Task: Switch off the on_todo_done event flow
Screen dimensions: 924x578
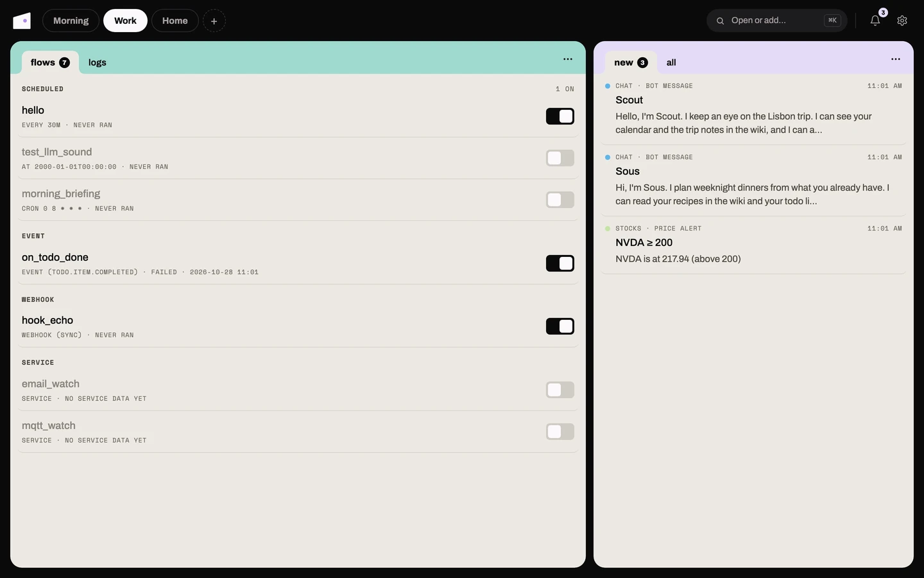Action: pos(560,263)
